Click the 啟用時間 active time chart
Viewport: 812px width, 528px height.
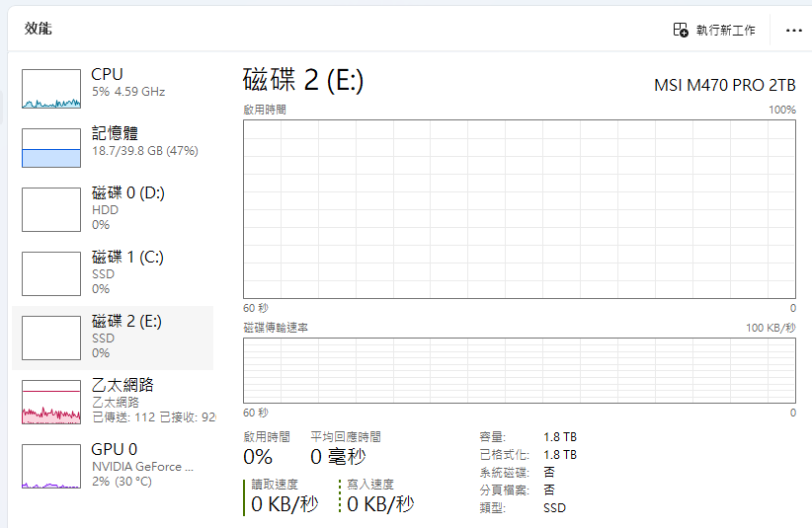(519, 207)
